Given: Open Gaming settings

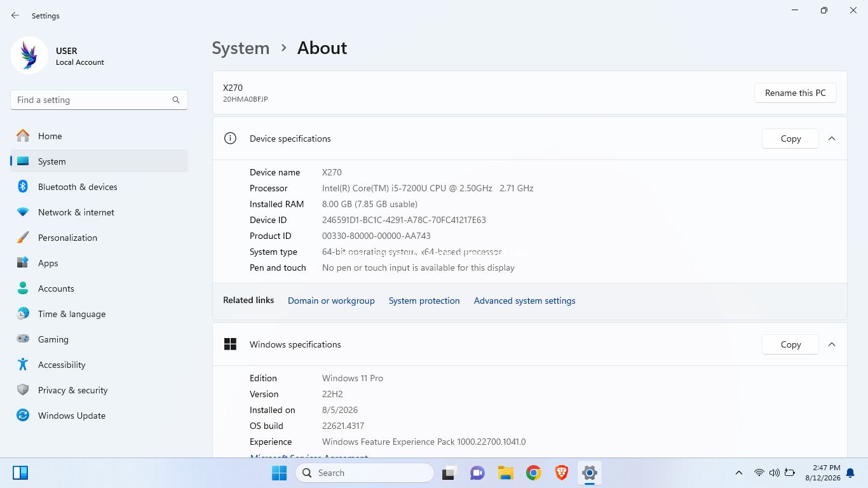Looking at the screenshot, I should click(99, 339).
